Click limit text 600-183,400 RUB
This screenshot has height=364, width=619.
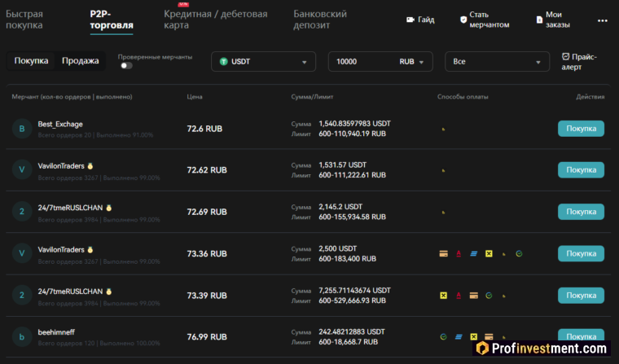tap(348, 259)
